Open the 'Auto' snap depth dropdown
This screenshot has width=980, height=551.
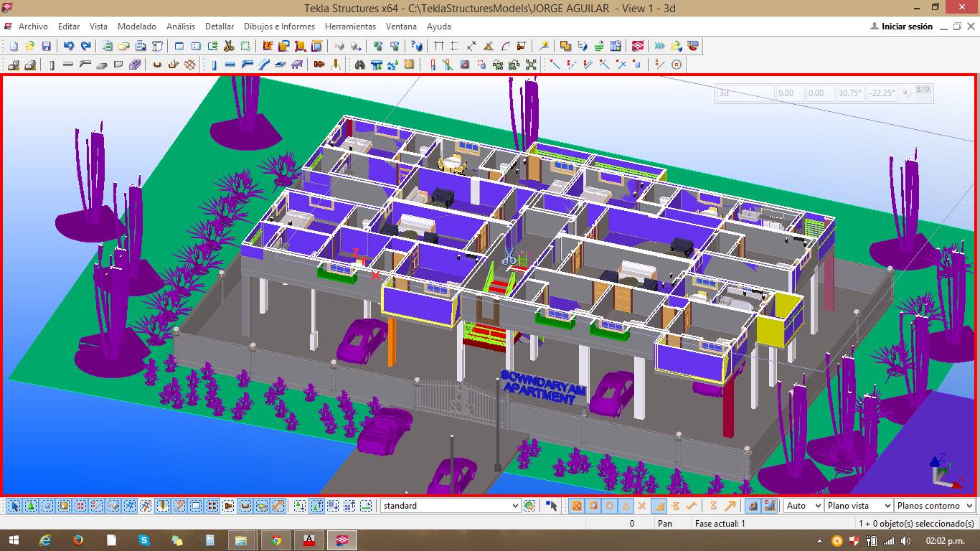click(816, 506)
